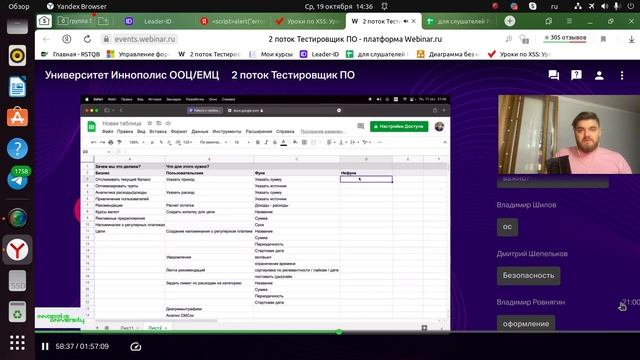This screenshot has height=360, width=640.
Task: Open browser downloads arrow icon
Action: coord(631,39)
